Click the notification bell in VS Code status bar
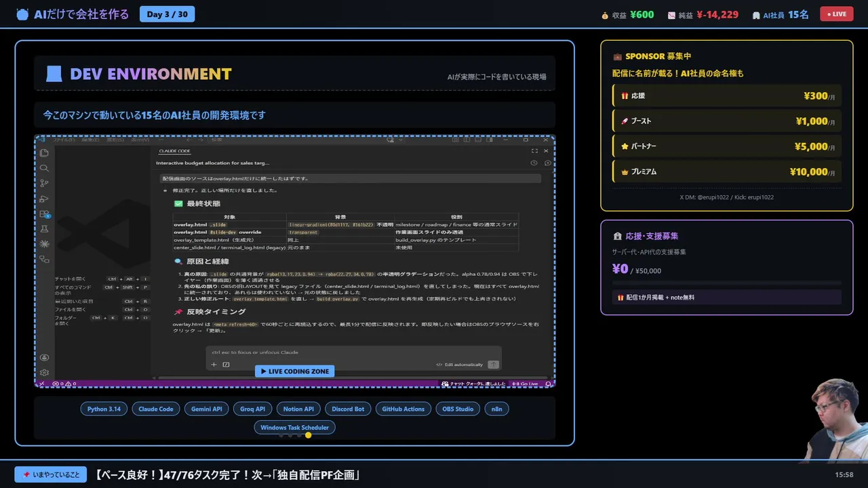Image resolution: width=868 pixels, height=488 pixels. (549, 384)
